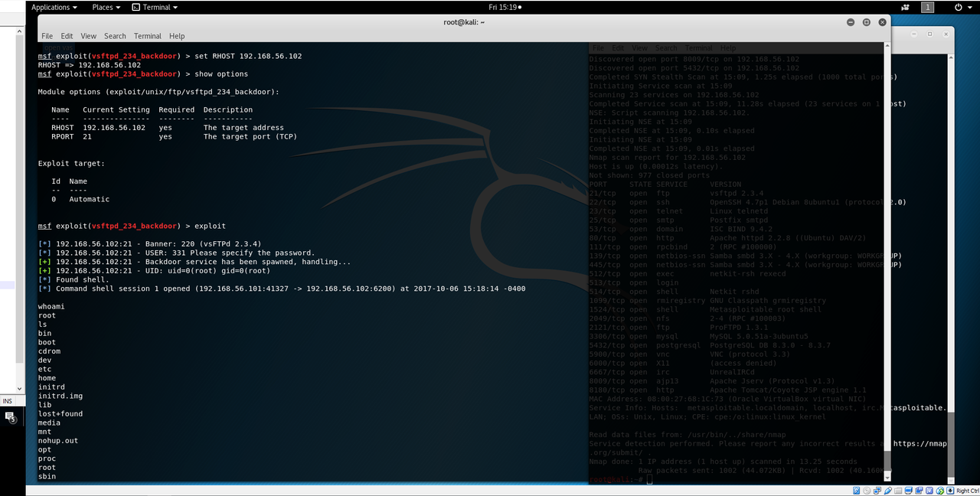
Task: Click the "whoami" command in the shell output
Action: click(x=51, y=307)
